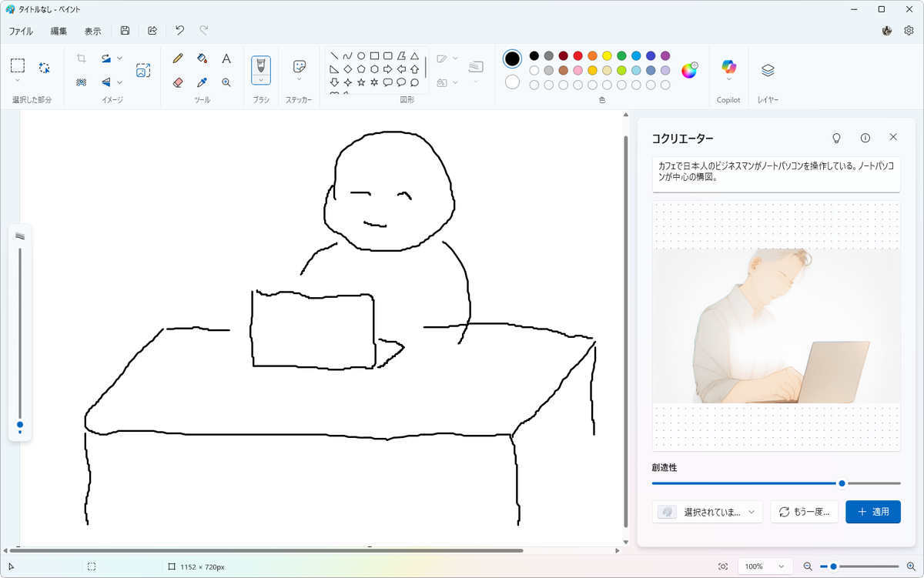This screenshot has height=578, width=924.
Task: Open the Layers panel
Action: click(767, 70)
